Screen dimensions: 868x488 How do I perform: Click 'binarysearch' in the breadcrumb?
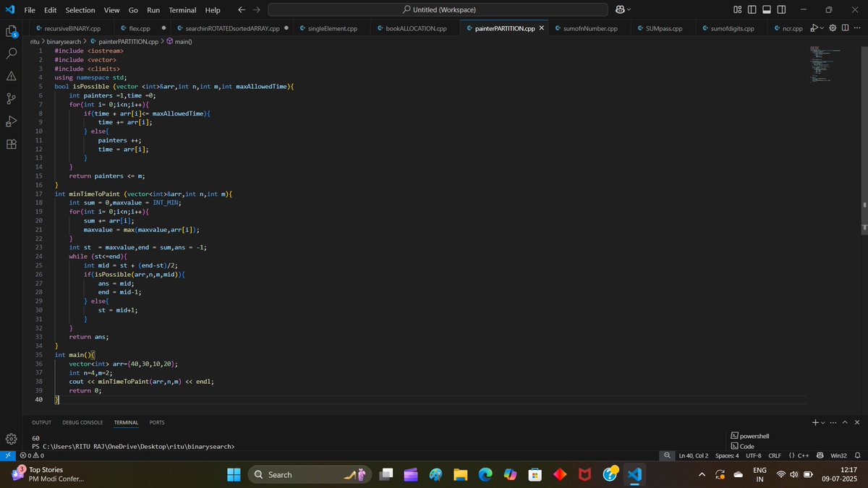(65, 41)
